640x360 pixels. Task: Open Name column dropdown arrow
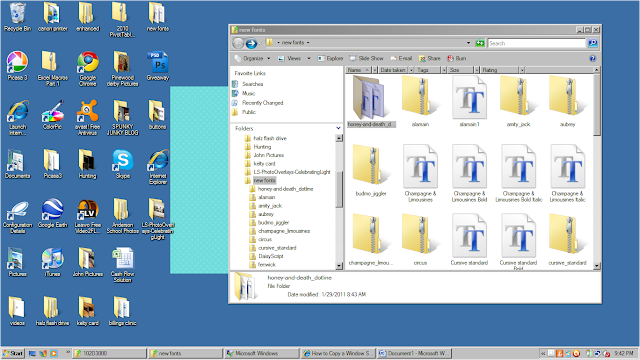374,70
